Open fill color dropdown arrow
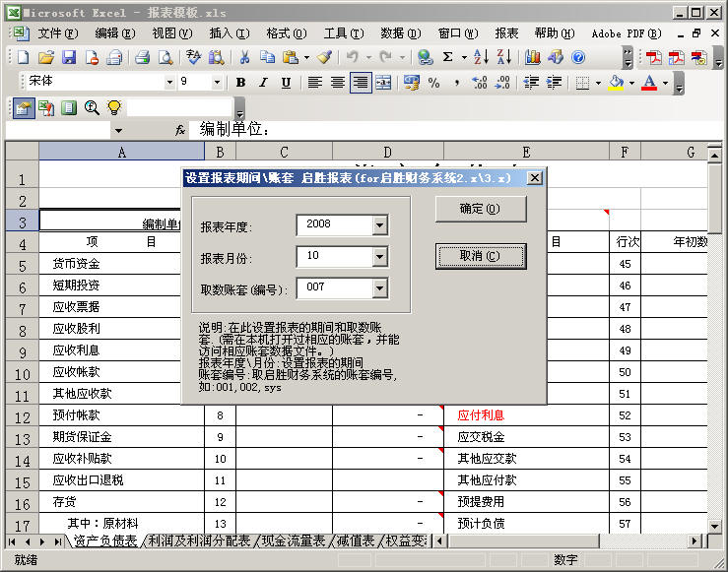 [631, 83]
